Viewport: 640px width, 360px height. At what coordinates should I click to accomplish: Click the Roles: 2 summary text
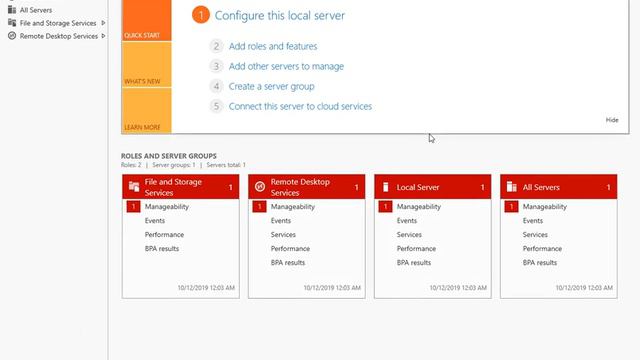click(x=131, y=165)
